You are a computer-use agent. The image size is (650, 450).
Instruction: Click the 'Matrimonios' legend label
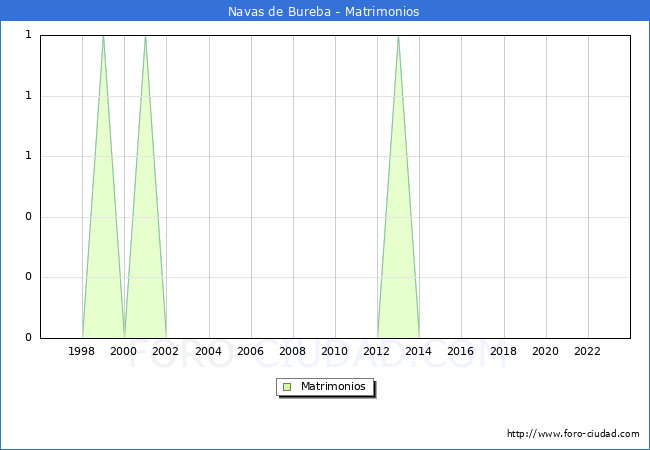333,386
